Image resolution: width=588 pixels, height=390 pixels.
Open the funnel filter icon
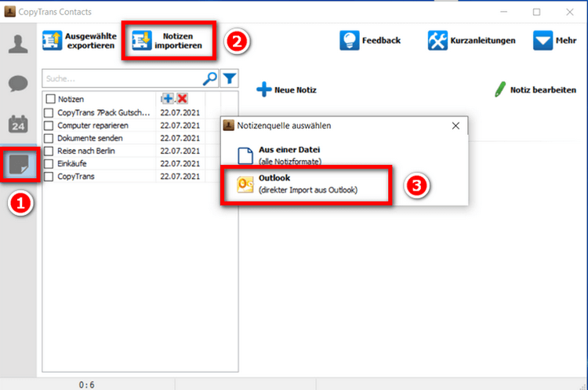point(229,78)
